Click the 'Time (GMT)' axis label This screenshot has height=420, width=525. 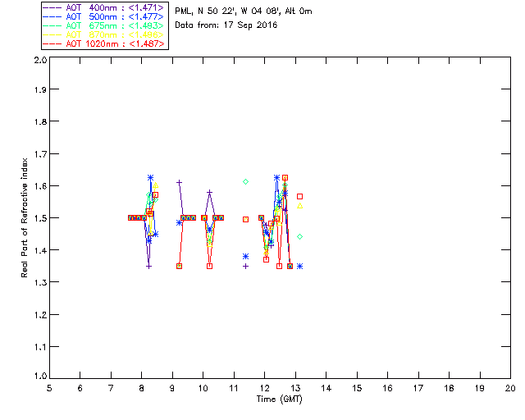pyautogui.click(x=280, y=399)
